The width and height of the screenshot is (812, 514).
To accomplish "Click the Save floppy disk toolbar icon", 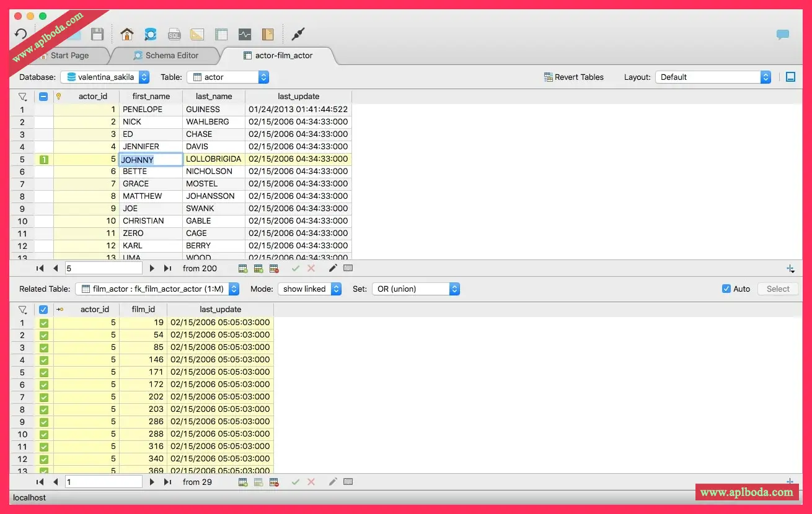I will 97,34.
